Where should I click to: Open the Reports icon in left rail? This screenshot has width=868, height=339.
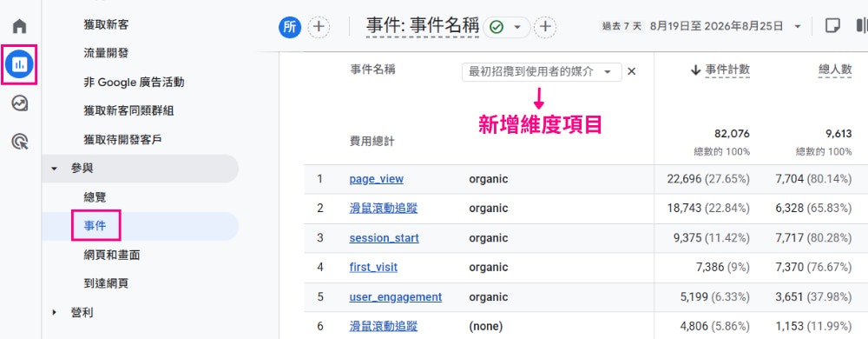point(19,65)
